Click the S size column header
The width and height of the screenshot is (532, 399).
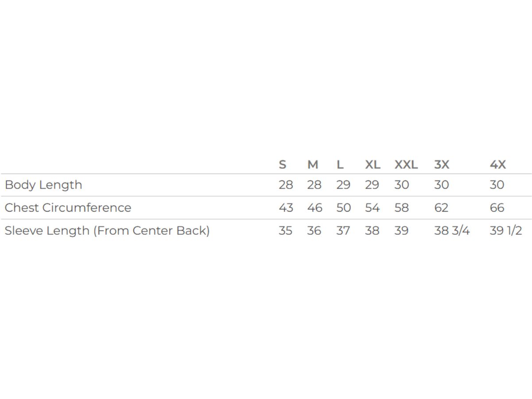click(283, 165)
